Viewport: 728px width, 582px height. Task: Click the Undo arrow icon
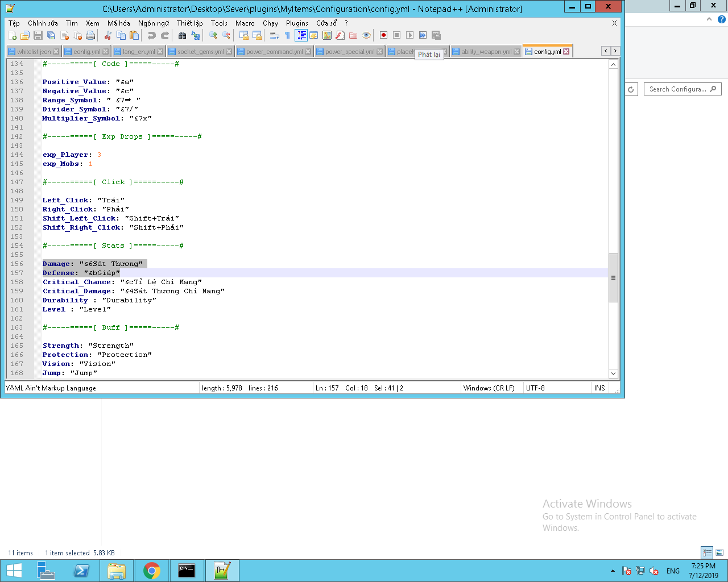tap(151, 35)
